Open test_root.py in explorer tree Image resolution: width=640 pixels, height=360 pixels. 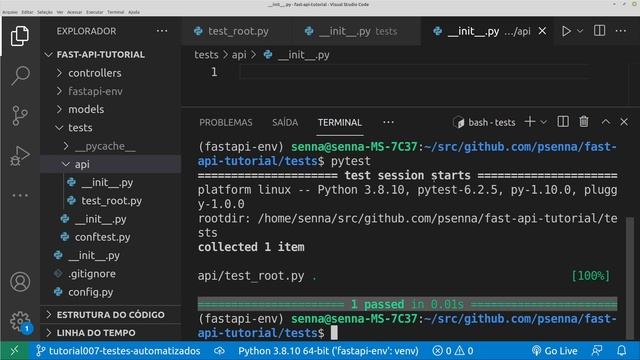point(111,201)
